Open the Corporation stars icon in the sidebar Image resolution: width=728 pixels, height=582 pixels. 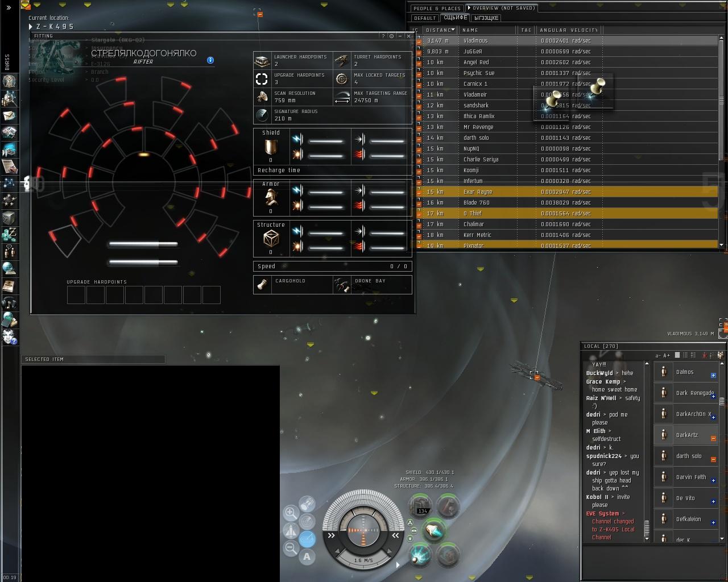pyautogui.click(x=9, y=200)
